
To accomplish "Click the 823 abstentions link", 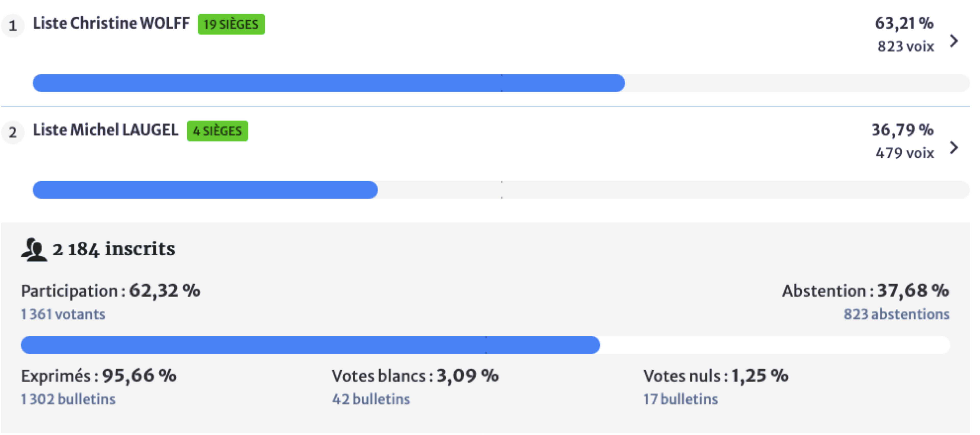I will click(x=896, y=314).
